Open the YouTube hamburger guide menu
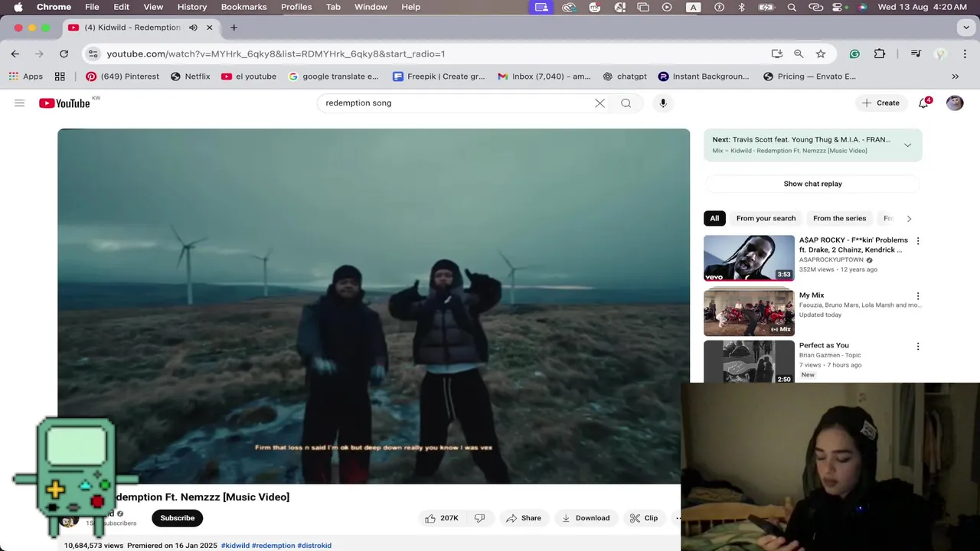 tap(19, 103)
